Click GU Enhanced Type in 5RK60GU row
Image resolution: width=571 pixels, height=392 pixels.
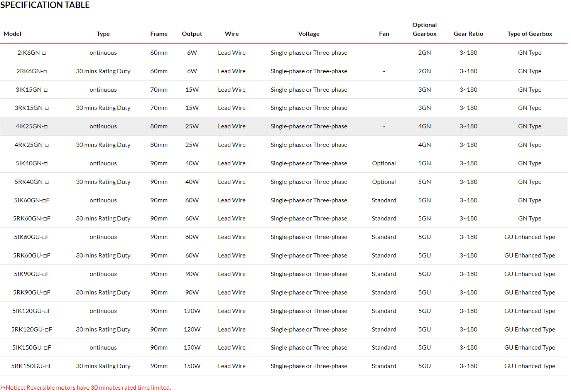[530, 256]
